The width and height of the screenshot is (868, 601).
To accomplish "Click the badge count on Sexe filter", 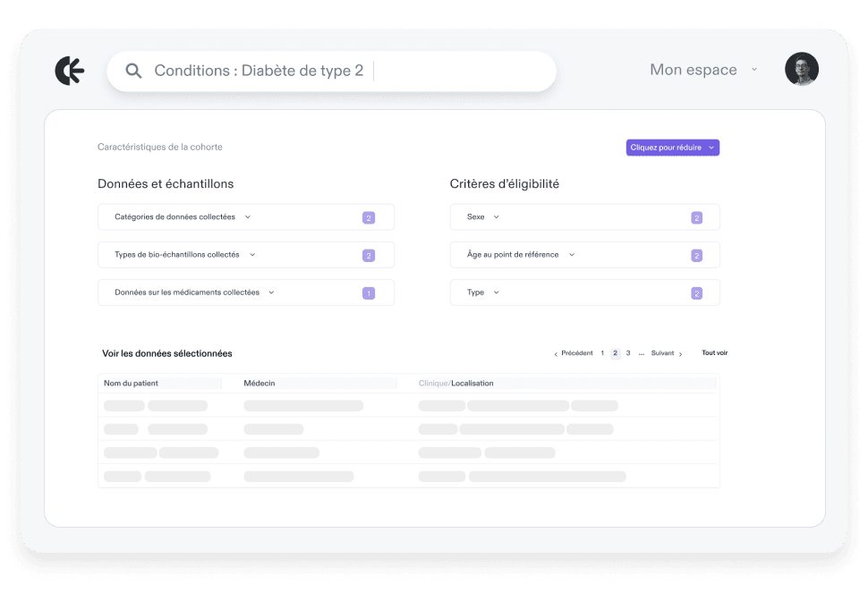I will (x=696, y=216).
